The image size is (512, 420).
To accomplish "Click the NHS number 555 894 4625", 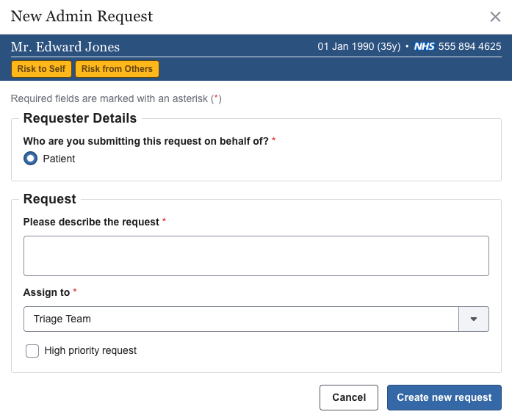I will click(x=470, y=46).
